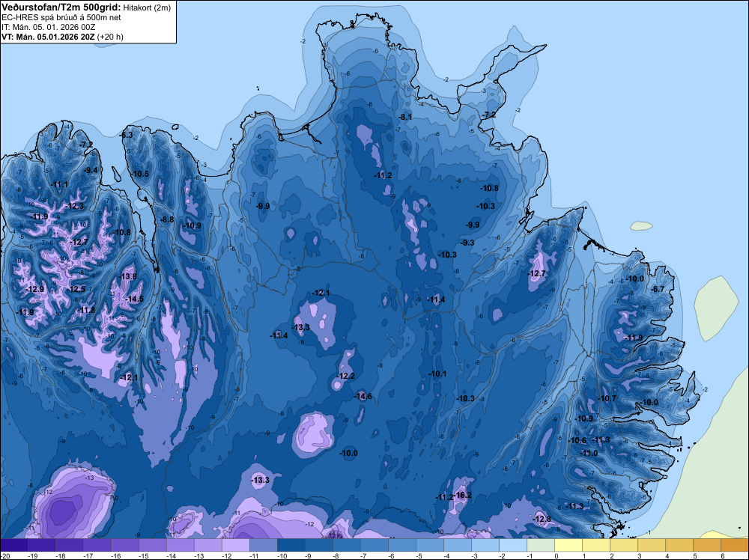Click the -12.8 temperature label
This screenshot has width=749, height=560.
(542, 519)
